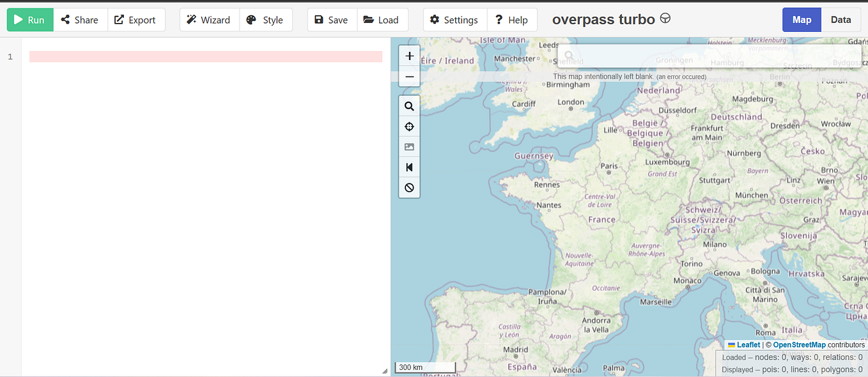Open the Settings dialog
The image size is (868, 377).
454,20
